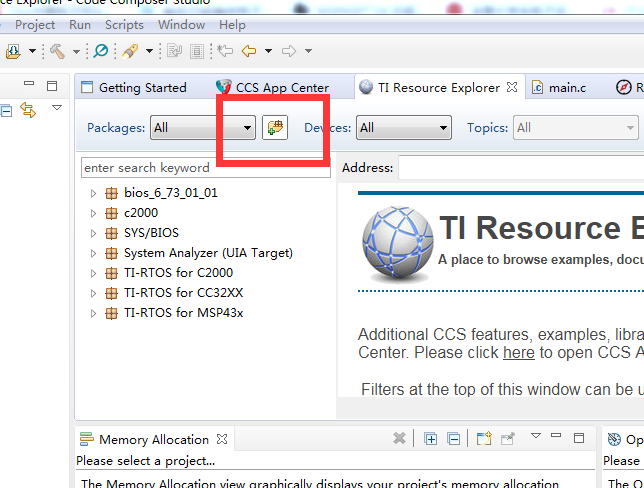644x488 pixels.
Task: Click collapse all icon in left panel
Action: pos(6,111)
